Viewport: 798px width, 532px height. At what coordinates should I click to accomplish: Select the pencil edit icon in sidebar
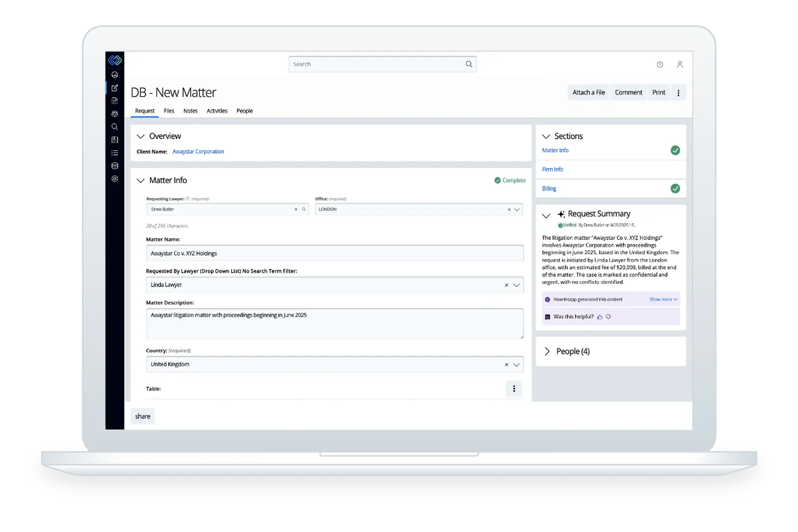pyautogui.click(x=115, y=88)
